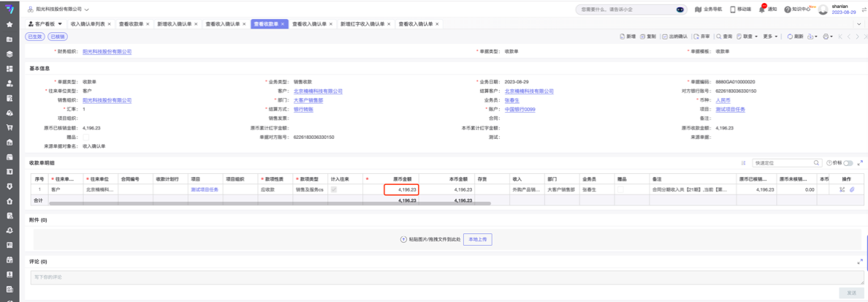Click the notification bell icon
Screen dimensions: 868x302
762,9
